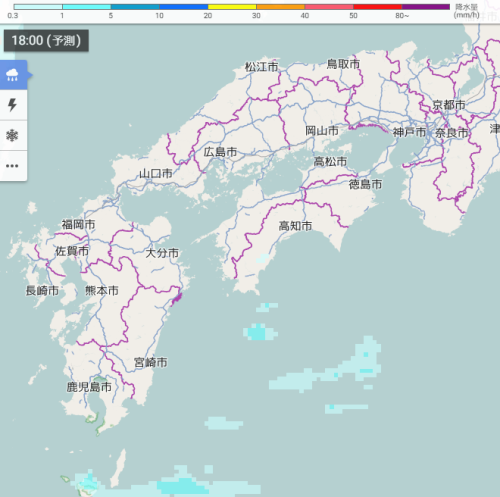
Task: Click the yellow 20 mm/h legend swatch
Action: (x=232, y=7)
